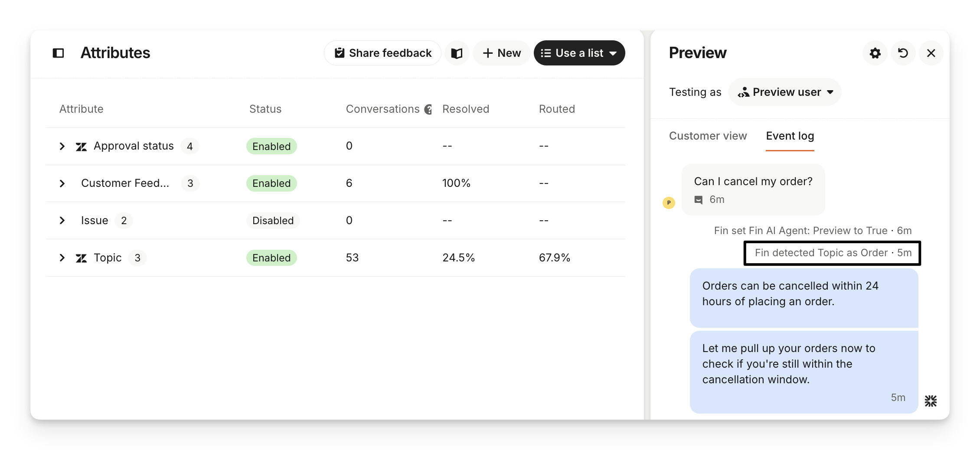Close the Preview panel
980x450 pixels.
click(x=931, y=53)
